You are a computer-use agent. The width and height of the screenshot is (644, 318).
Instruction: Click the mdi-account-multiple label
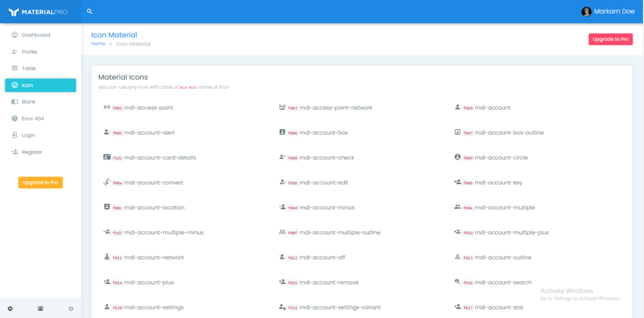coord(505,207)
